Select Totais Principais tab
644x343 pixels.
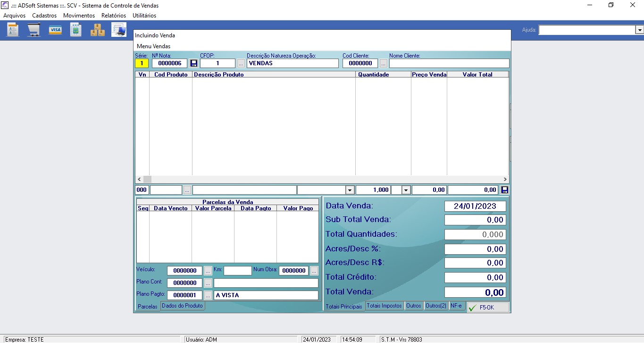pos(344,307)
